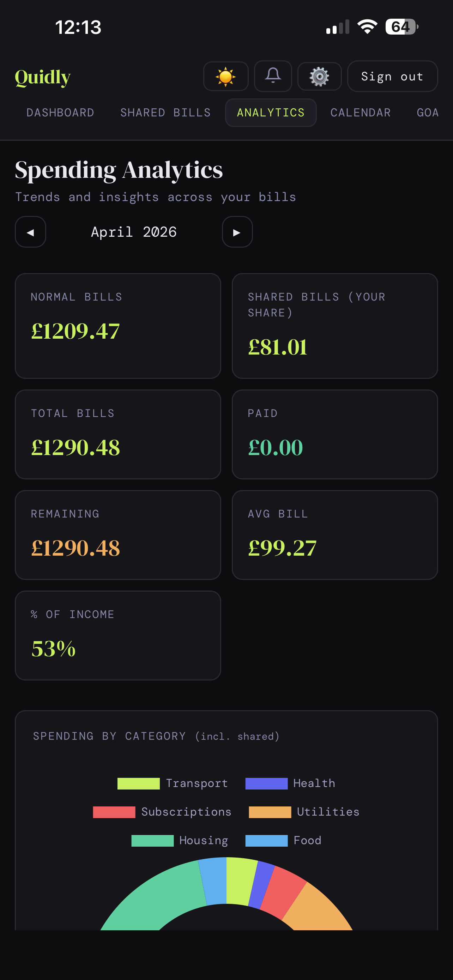Toggle light mode with the sun icon
453x980 pixels.
[x=225, y=77]
